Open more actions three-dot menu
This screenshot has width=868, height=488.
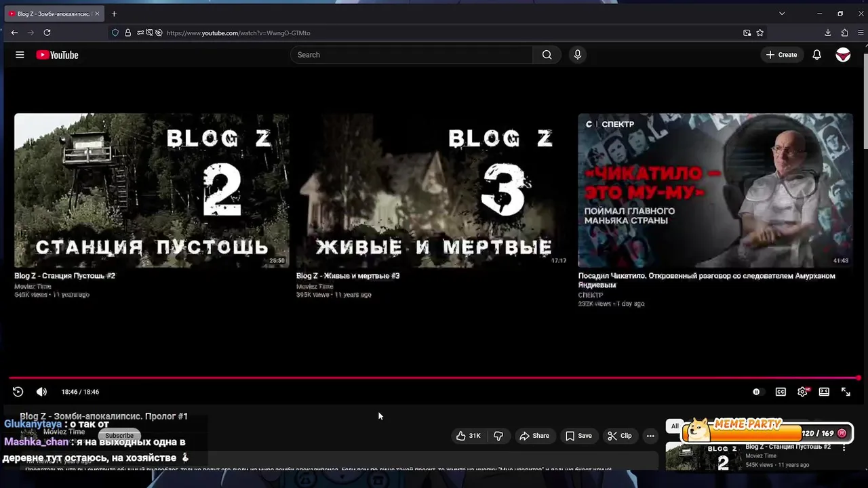(650, 436)
